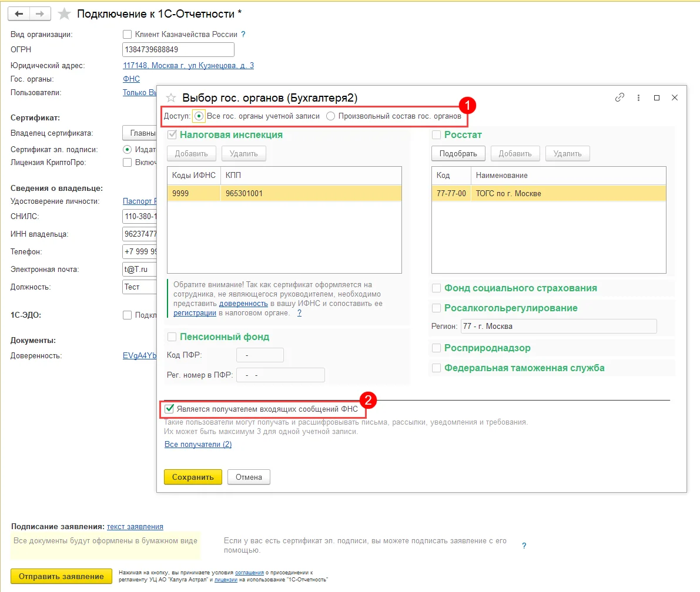
Task: Copy link icon in dialog header
Action: (619, 97)
